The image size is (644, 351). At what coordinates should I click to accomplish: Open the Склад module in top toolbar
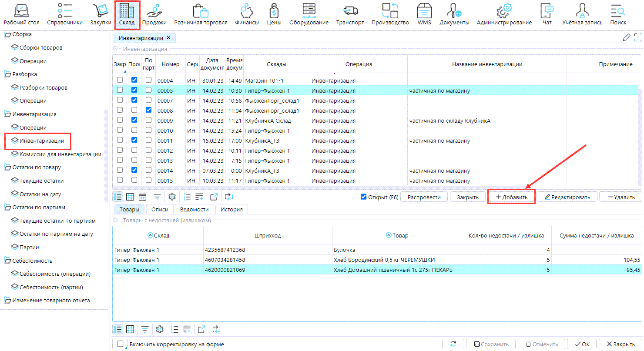[x=127, y=15]
